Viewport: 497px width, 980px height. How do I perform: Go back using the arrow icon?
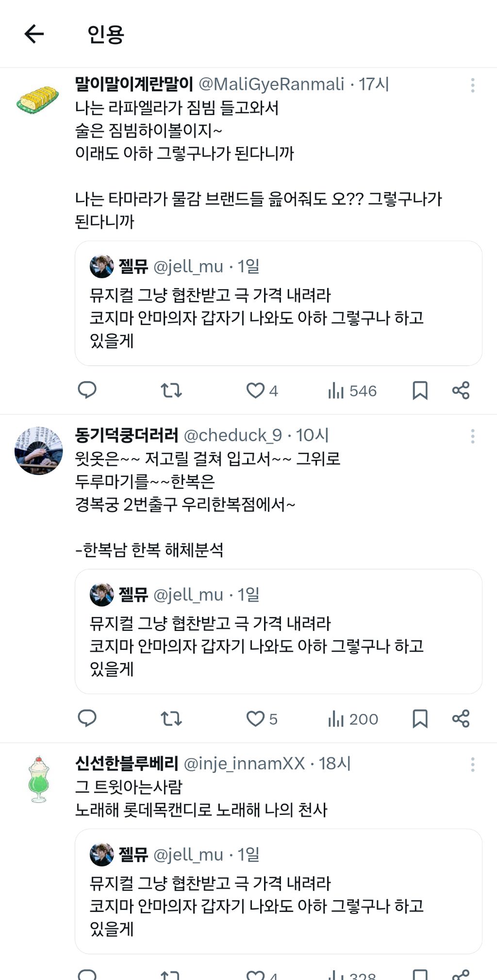point(34,34)
